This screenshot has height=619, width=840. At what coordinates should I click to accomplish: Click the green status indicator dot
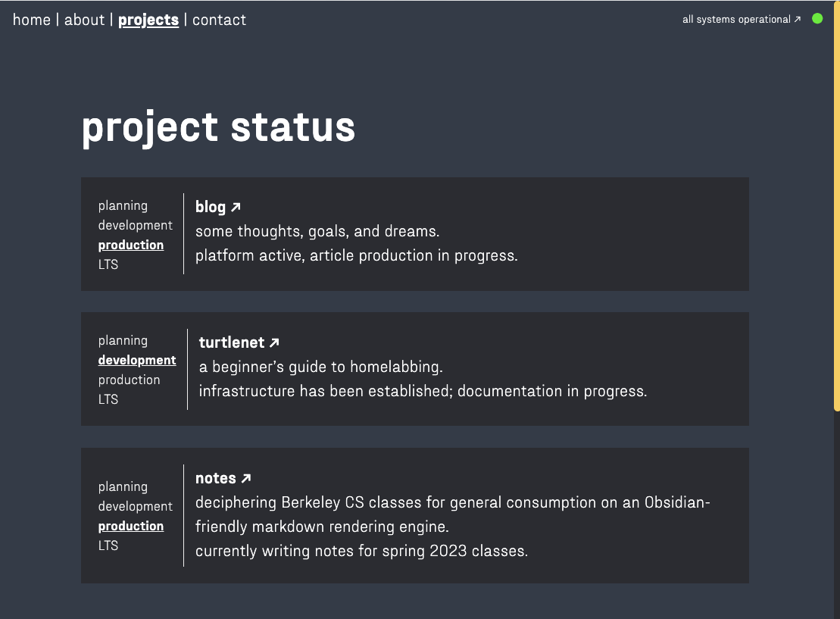(817, 19)
